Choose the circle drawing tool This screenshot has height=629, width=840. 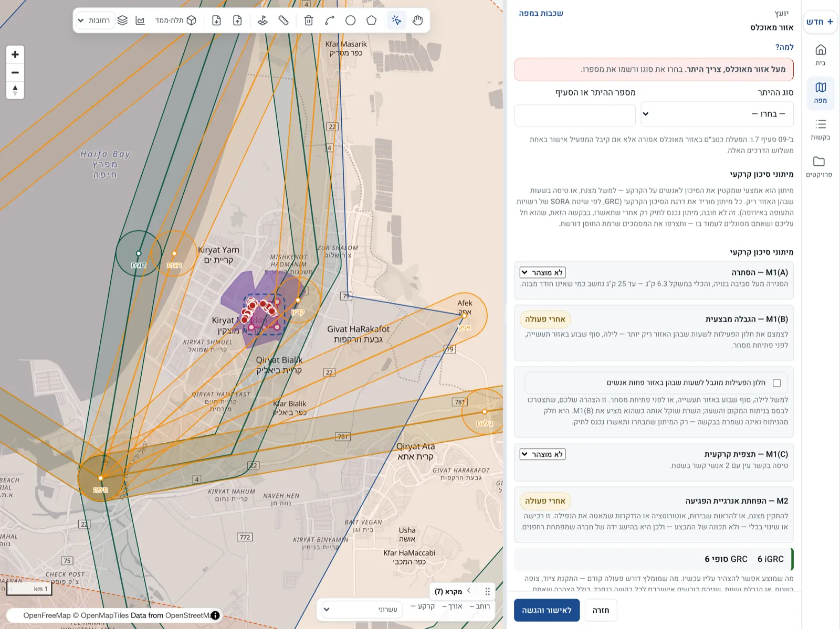[x=350, y=20]
